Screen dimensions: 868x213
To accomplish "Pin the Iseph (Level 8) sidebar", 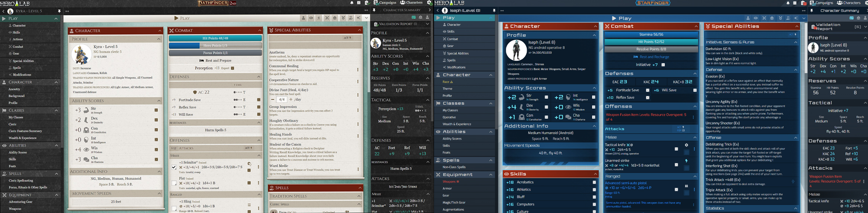I will pos(494,10).
